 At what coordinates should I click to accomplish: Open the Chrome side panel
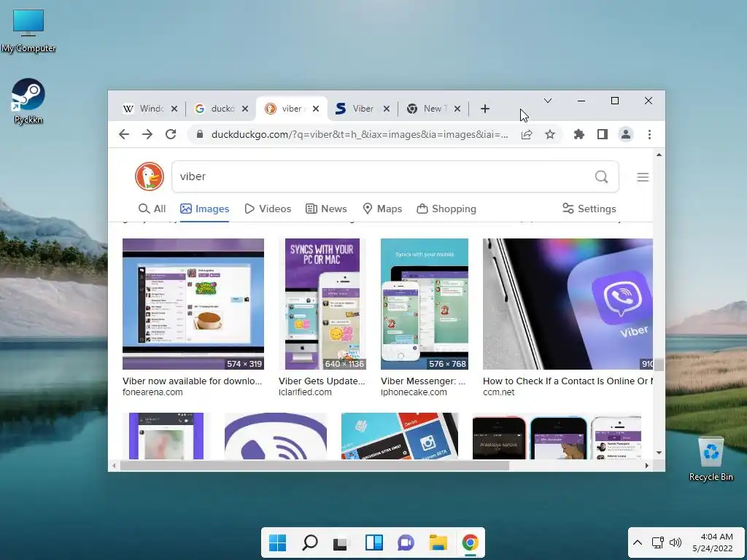602,134
